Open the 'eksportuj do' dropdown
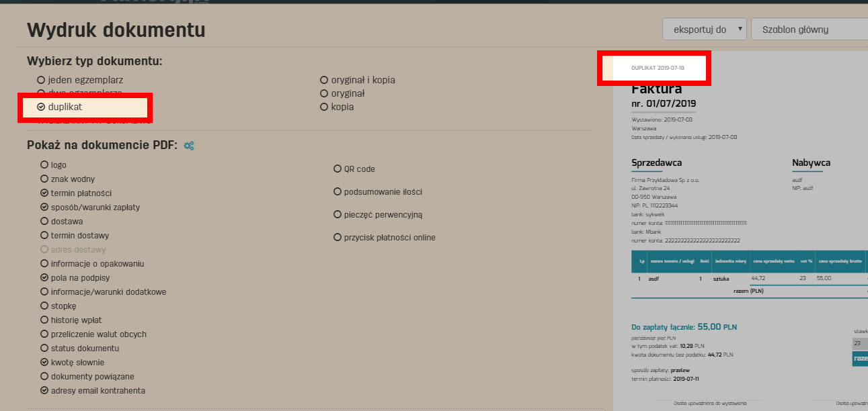 (704, 30)
